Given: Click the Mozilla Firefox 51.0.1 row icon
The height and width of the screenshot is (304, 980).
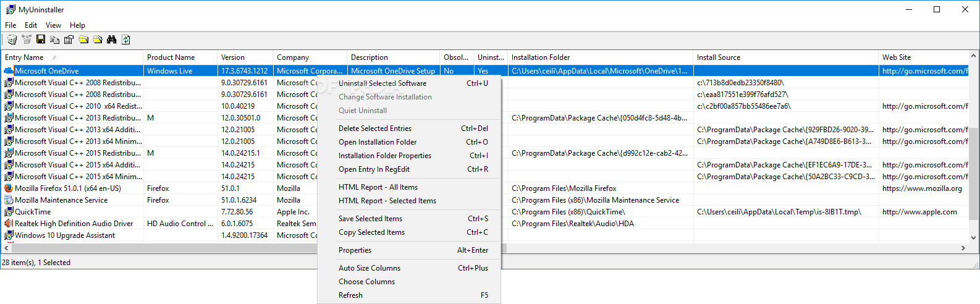Looking at the screenshot, I should point(9,188).
